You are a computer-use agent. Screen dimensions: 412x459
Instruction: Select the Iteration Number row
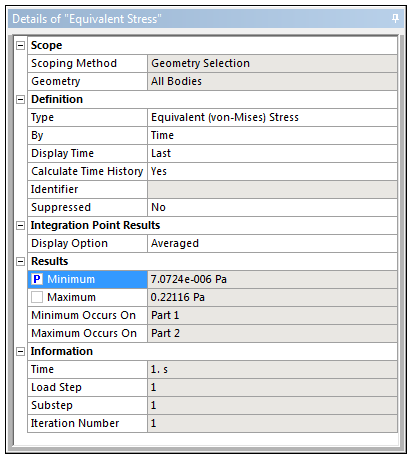coord(212,423)
